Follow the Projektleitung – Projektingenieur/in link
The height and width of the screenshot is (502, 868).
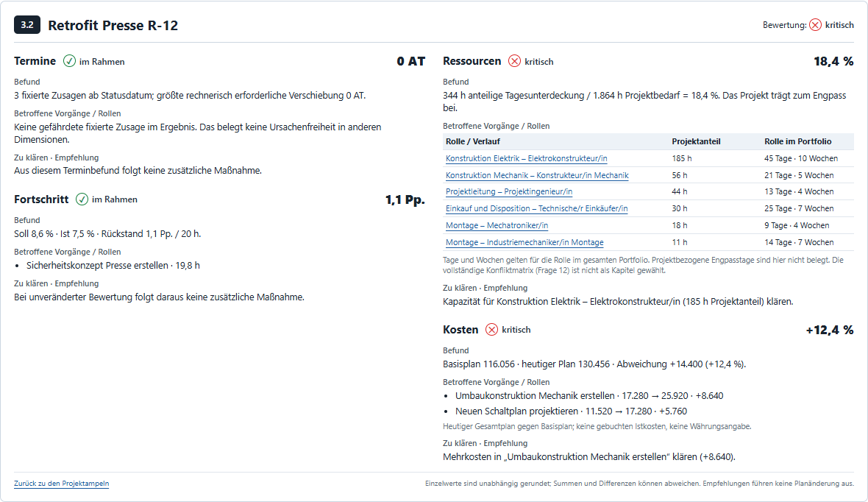[509, 191]
